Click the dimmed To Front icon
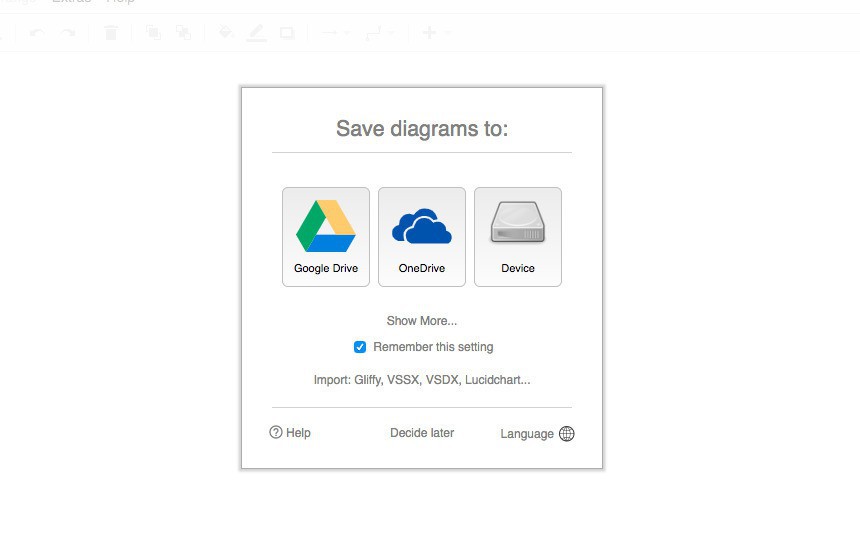 (153, 33)
